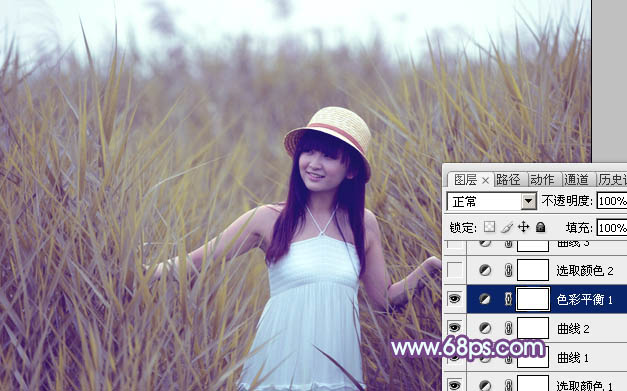Click mask link icon of 曲线 2
Screen dimensions: 627x391
pos(508,328)
